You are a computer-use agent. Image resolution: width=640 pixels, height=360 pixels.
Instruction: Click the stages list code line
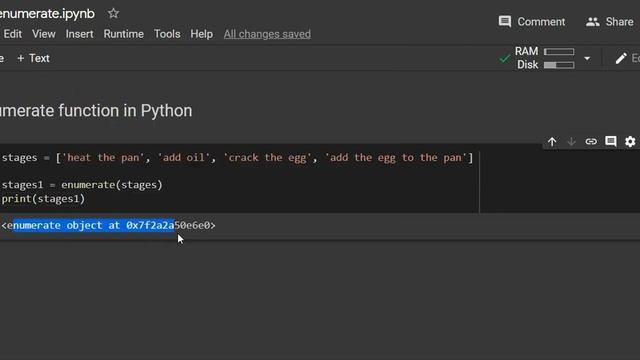pyautogui.click(x=237, y=158)
